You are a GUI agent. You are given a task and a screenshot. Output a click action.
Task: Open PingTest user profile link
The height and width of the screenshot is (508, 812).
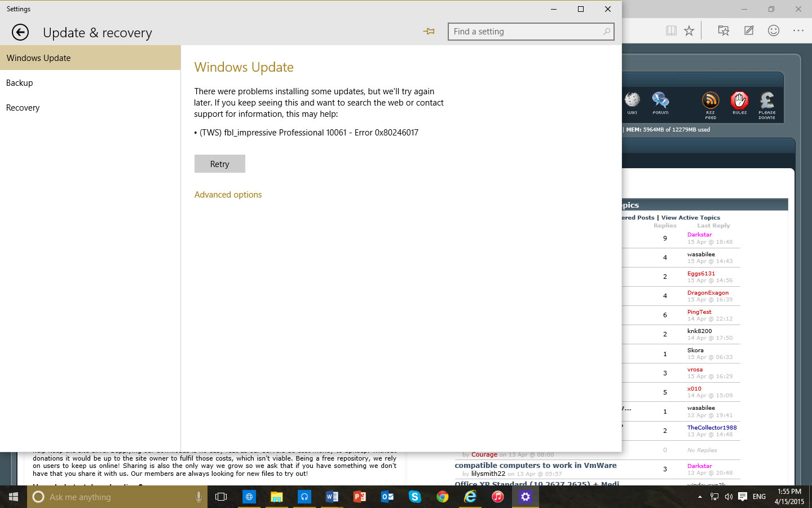[699, 312]
